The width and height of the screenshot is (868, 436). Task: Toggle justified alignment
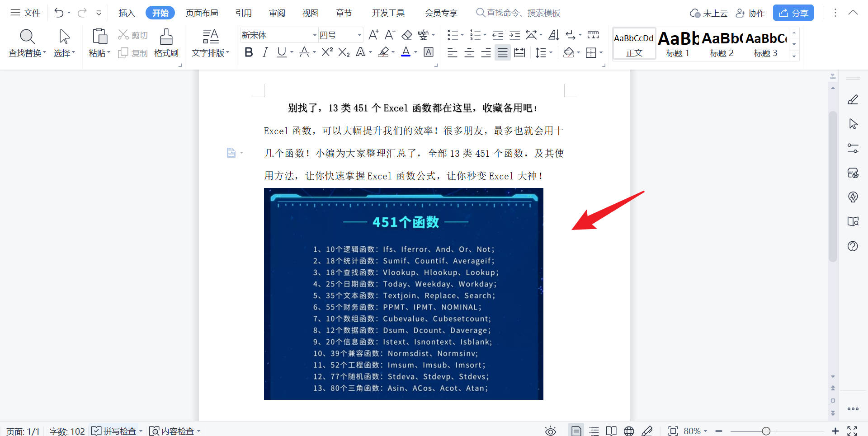503,53
